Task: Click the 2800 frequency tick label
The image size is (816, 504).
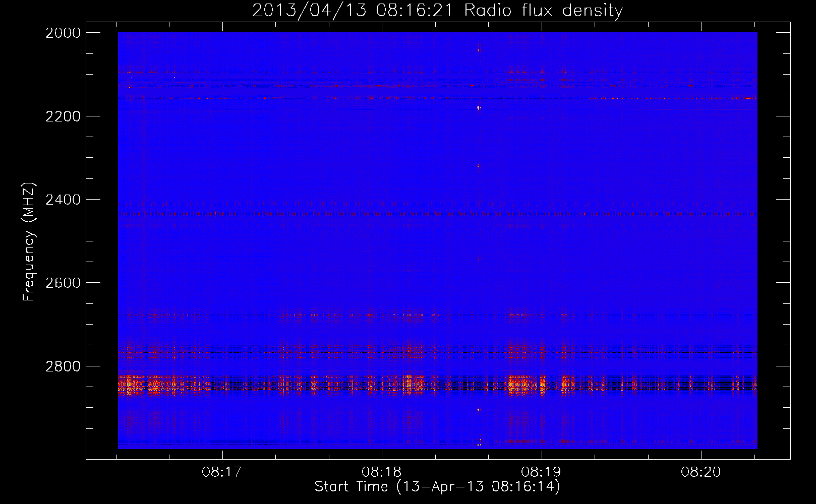Action: [x=63, y=366]
